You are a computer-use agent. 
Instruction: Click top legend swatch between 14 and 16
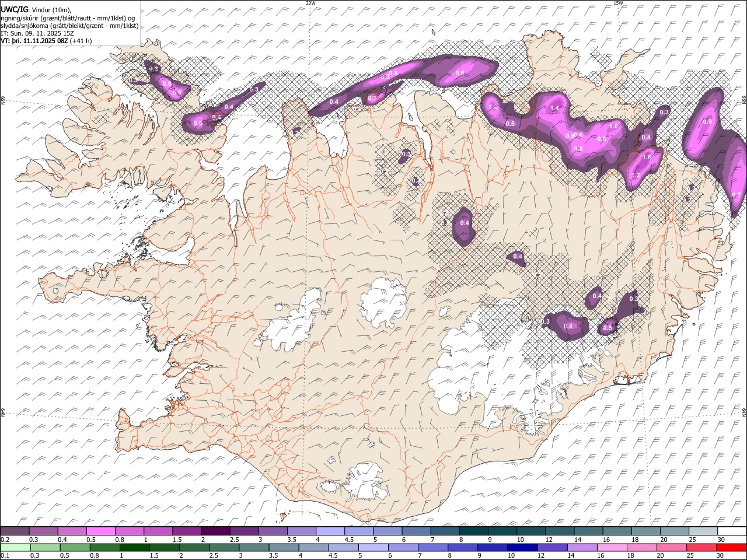(588, 531)
